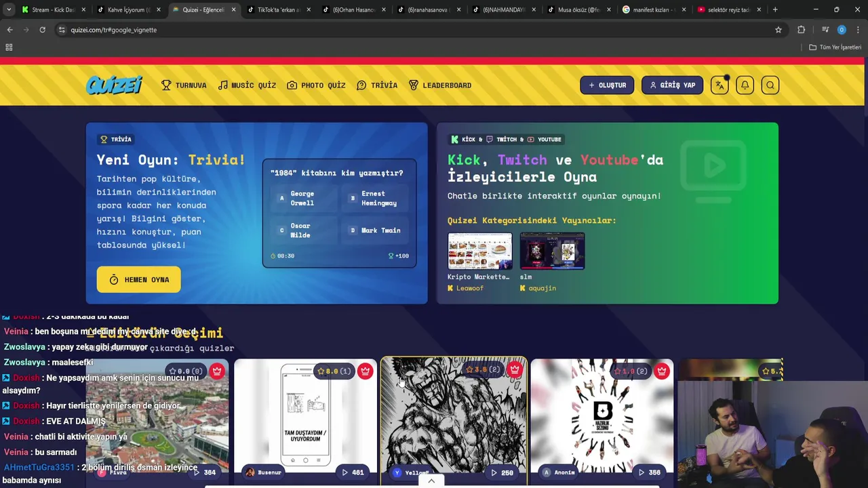Open the Chrome profile avatar
Image resolution: width=868 pixels, height=488 pixels.
point(842,30)
